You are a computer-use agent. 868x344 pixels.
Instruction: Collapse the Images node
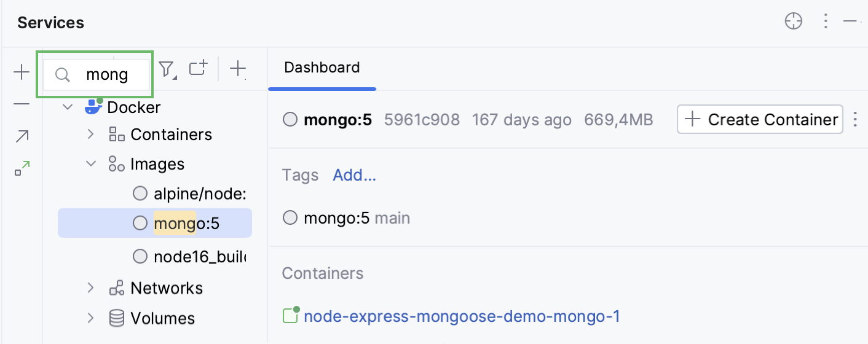(90, 164)
